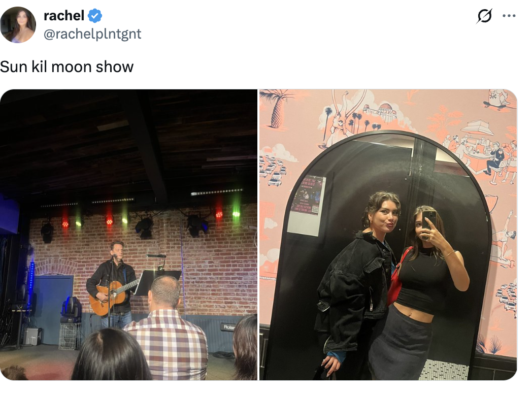Image resolution: width=532 pixels, height=393 pixels.
Task: Open the @rachelplntgnt handle link
Action: (x=92, y=34)
